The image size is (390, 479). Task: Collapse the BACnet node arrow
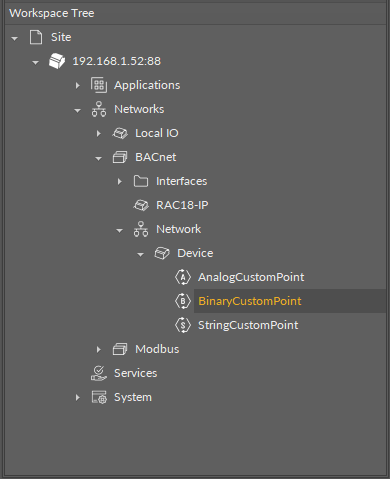coord(98,158)
